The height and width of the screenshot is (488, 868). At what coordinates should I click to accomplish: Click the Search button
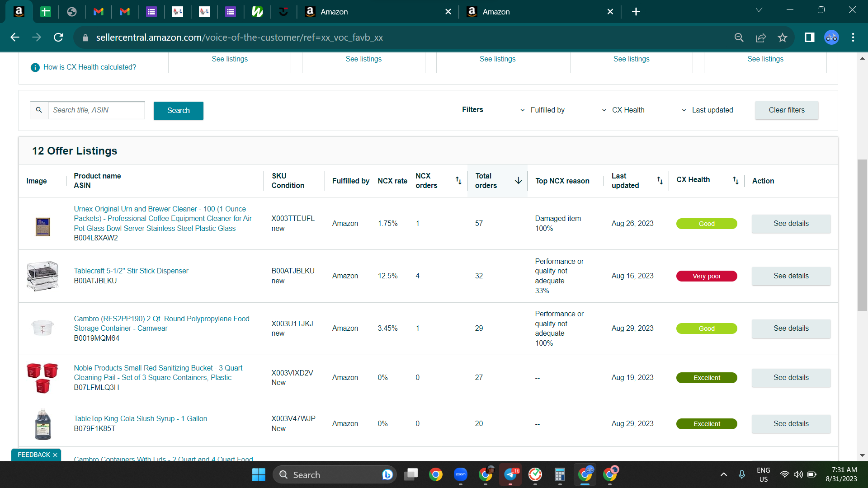click(x=179, y=111)
